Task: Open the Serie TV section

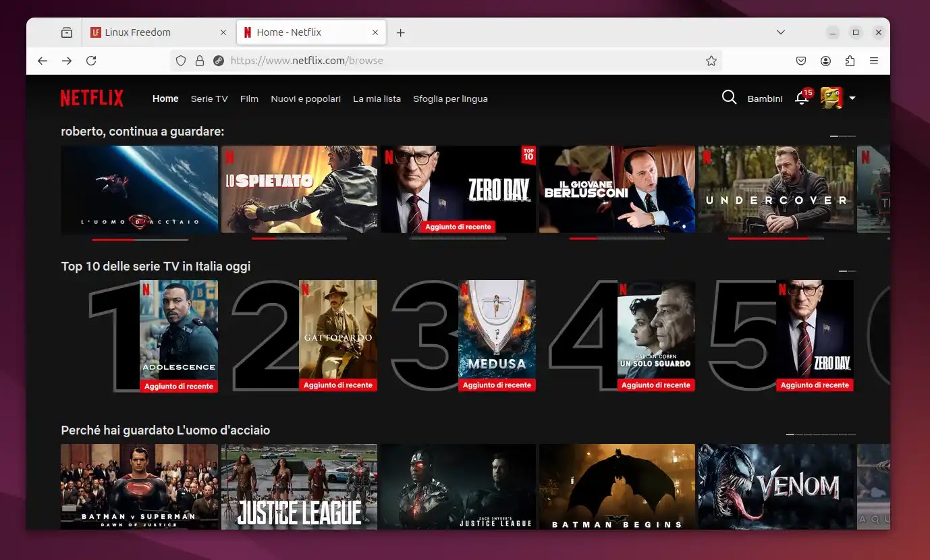Action: [209, 99]
